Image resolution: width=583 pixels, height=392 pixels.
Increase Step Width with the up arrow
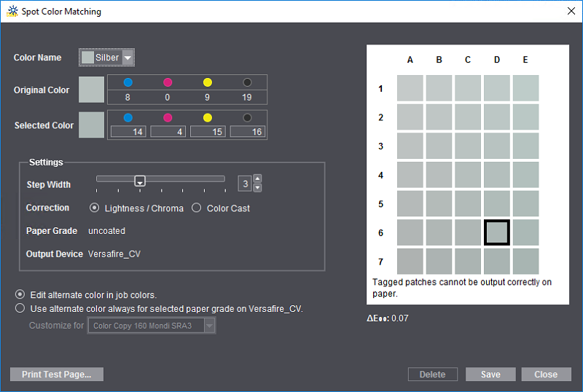[257, 179]
